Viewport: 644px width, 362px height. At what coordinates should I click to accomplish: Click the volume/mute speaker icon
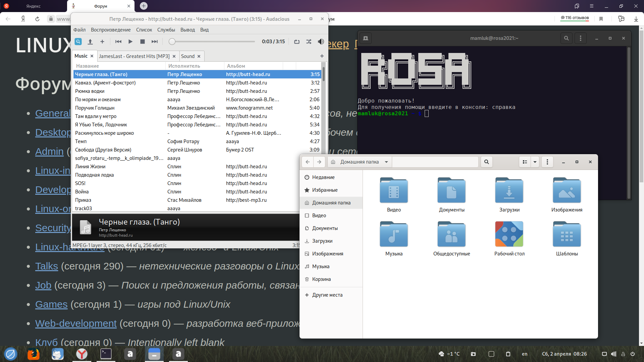[x=321, y=41]
